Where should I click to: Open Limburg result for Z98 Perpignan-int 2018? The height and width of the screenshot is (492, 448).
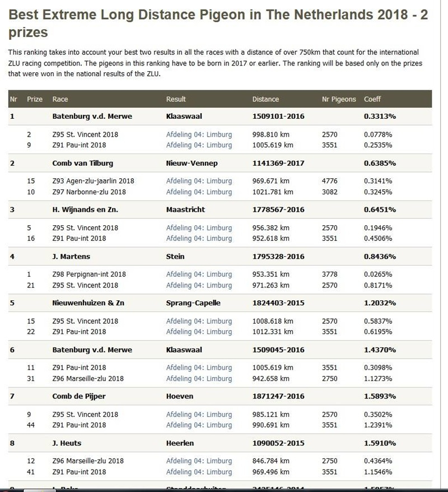pyautogui.click(x=199, y=275)
